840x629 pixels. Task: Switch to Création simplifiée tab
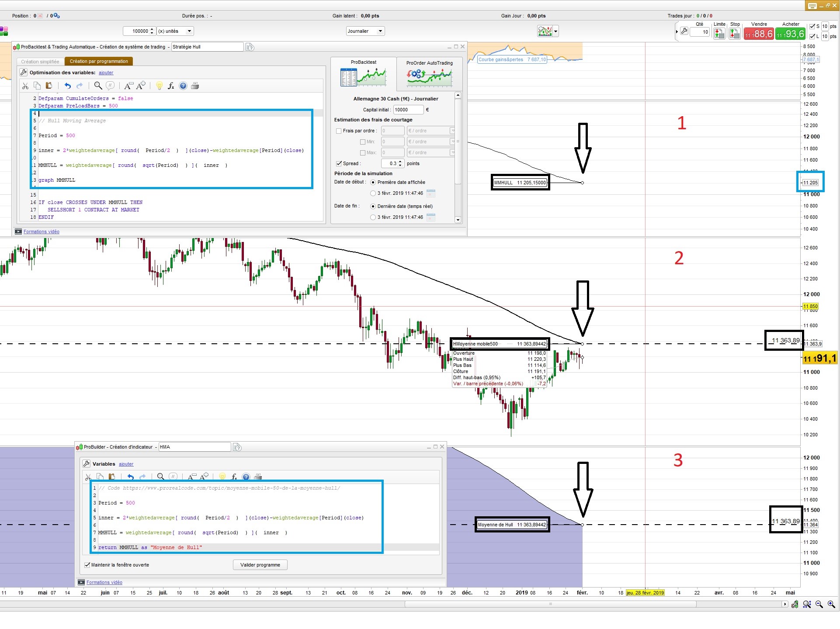tap(40, 62)
